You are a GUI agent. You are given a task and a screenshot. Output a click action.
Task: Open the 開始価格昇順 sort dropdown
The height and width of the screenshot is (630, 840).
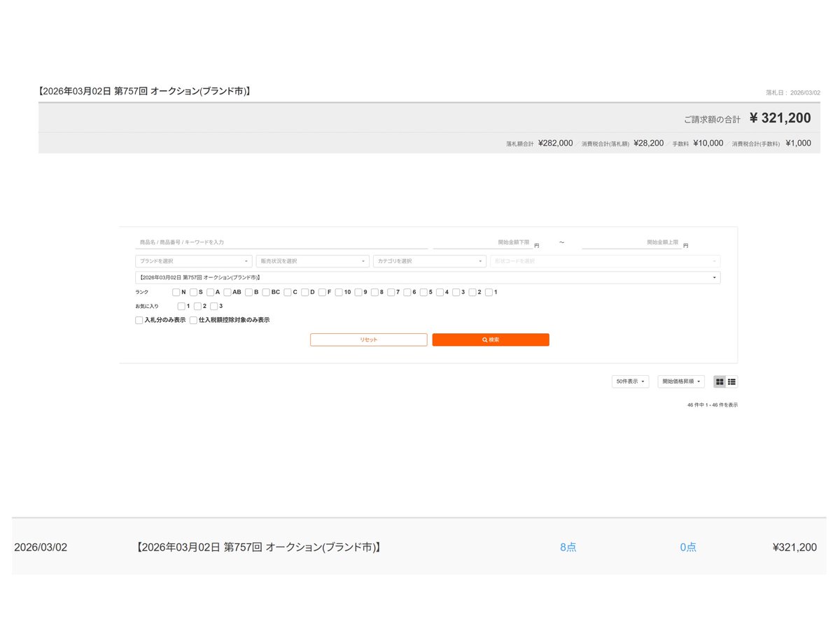[x=681, y=381]
